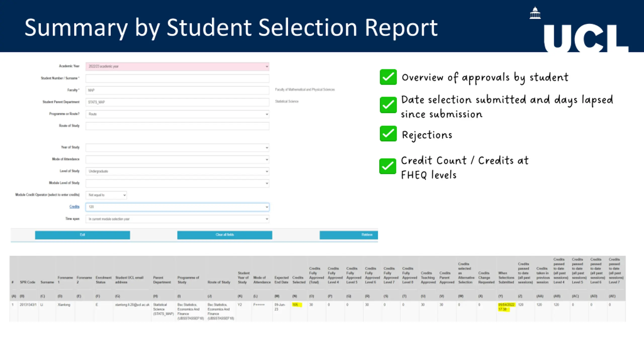Click the 'Student UCL email address' column header
Image resolution: width=644 pixels, height=362 pixels.
point(129,280)
